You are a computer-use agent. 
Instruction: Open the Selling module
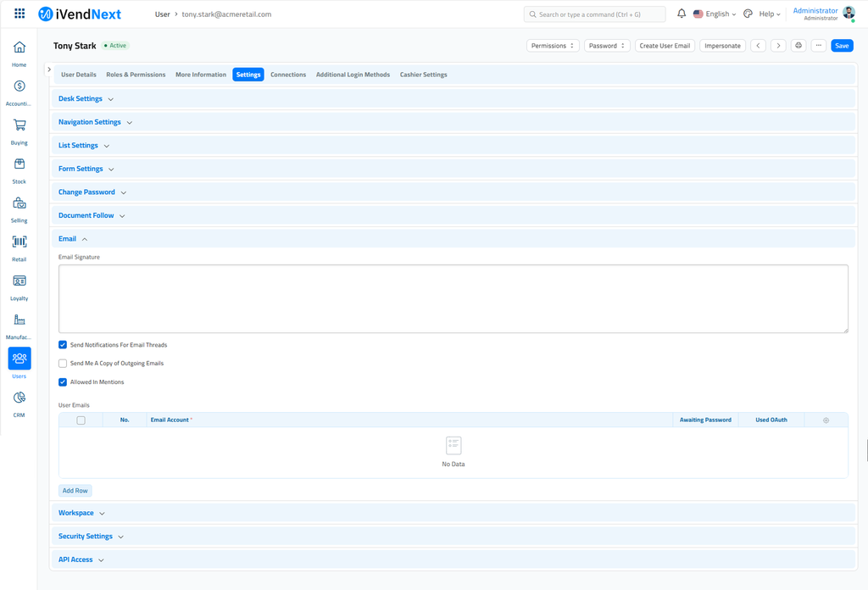(x=19, y=209)
